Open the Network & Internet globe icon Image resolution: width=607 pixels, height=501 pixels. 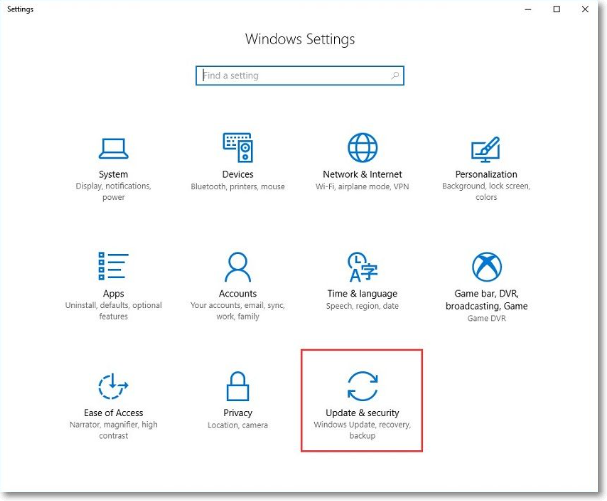[x=362, y=147]
